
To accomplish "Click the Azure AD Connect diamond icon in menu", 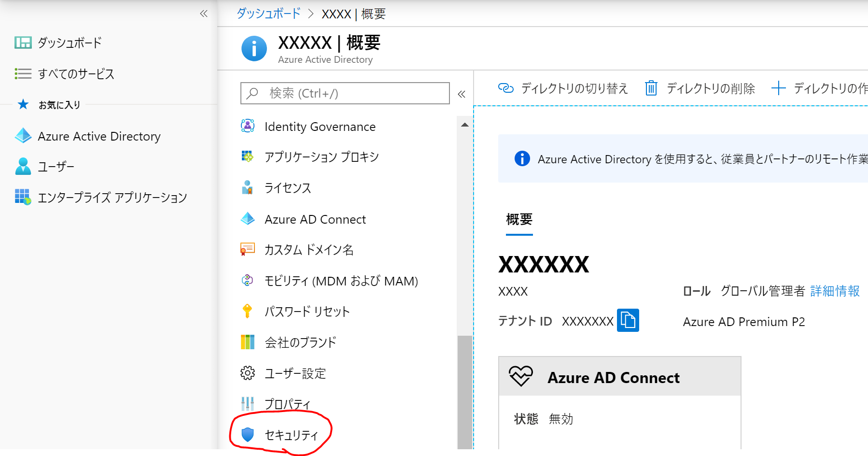I will pos(248,219).
